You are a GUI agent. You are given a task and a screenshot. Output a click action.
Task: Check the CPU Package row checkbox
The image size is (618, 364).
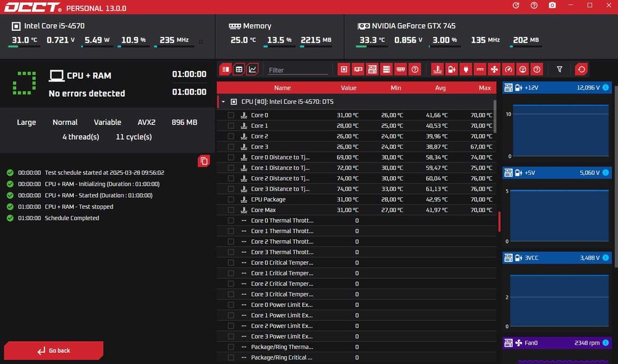click(x=231, y=200)
